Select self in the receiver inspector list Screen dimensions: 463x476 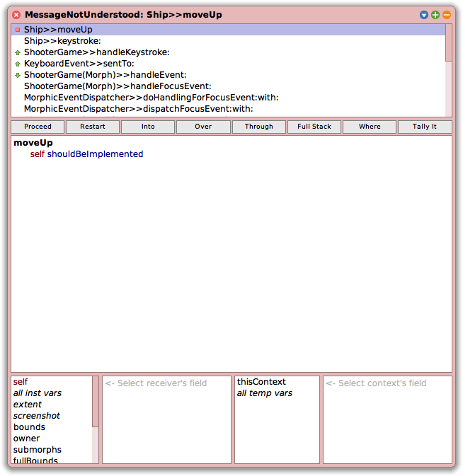point(52,382)
